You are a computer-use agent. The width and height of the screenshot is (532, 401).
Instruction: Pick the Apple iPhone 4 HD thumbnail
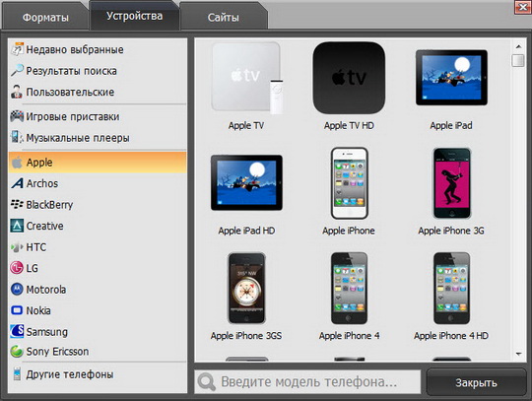pos(451,288)
